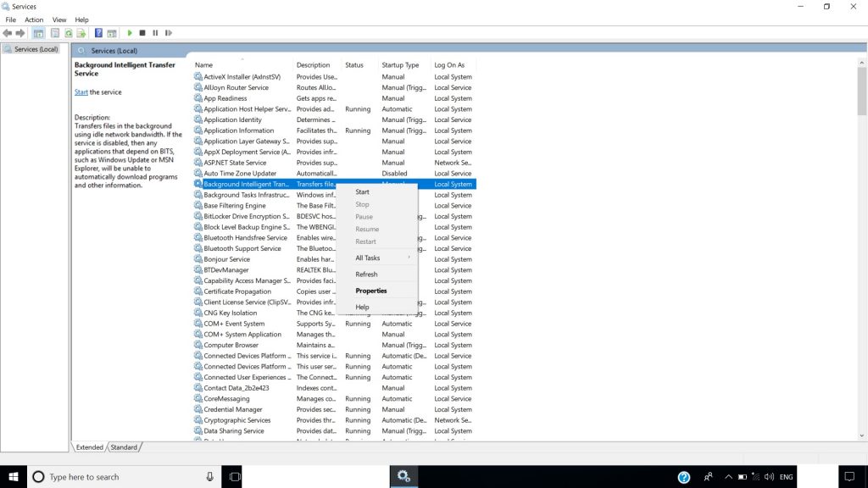Click the Start the service link
This screenshot has width=868, height=488.
[x=81, y=91]
